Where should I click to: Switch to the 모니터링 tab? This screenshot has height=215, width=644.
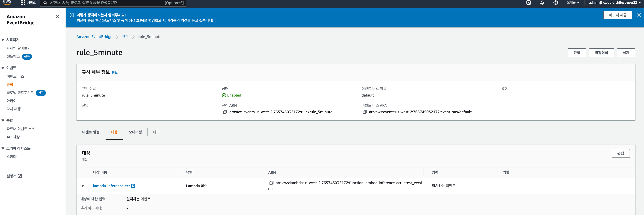click(135, 132)
